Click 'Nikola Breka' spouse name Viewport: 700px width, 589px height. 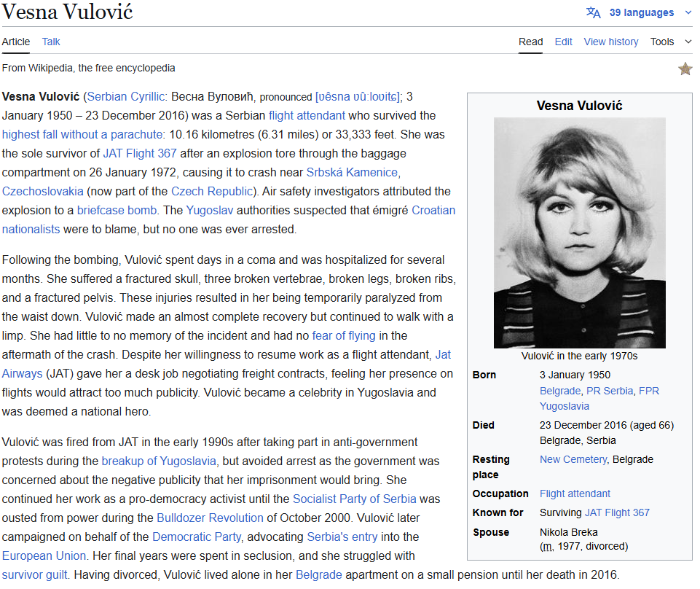568,532
